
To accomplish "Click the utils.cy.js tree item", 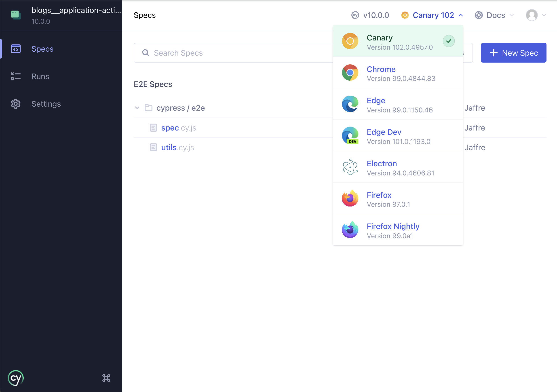I will (178, 147).
